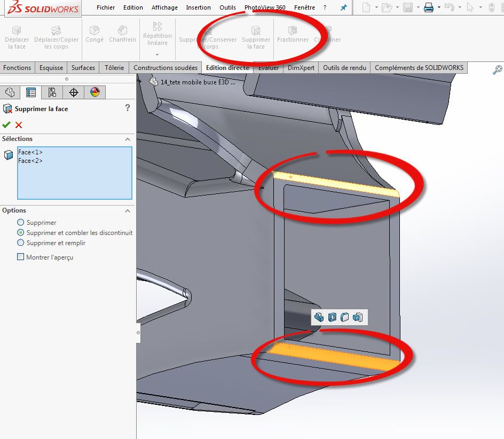The width and height of the screenshot is (504, 439).
Task: Open the Insertion menu
Action: click(x=198, y=7)
